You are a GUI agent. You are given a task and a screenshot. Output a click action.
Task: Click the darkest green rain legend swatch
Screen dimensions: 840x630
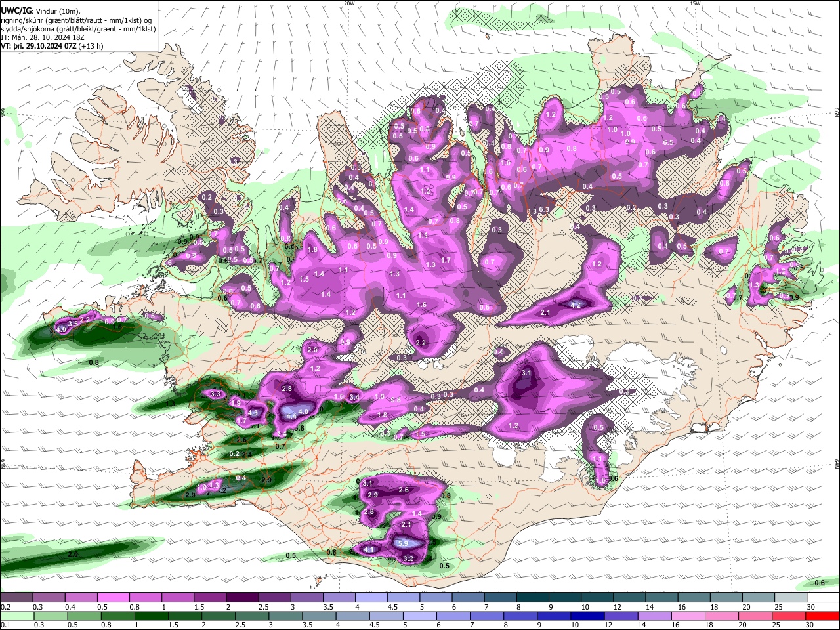(151, 616)
